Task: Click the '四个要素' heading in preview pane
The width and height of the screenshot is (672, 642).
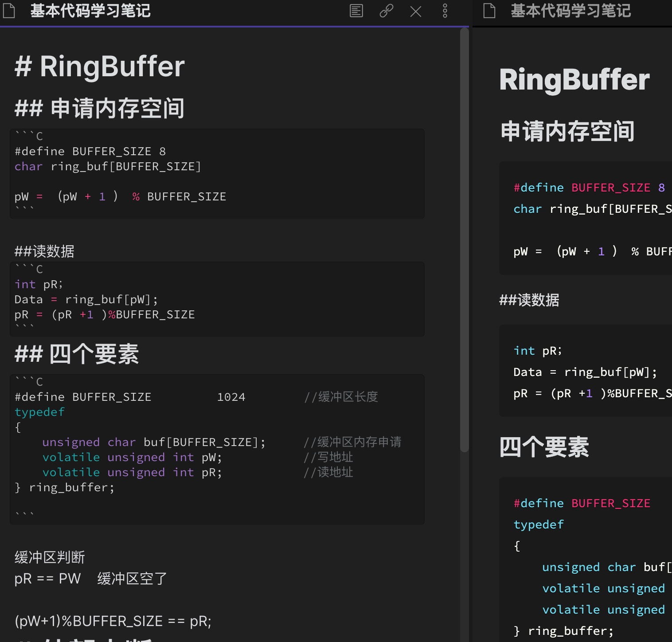Action: click(544, 447)
